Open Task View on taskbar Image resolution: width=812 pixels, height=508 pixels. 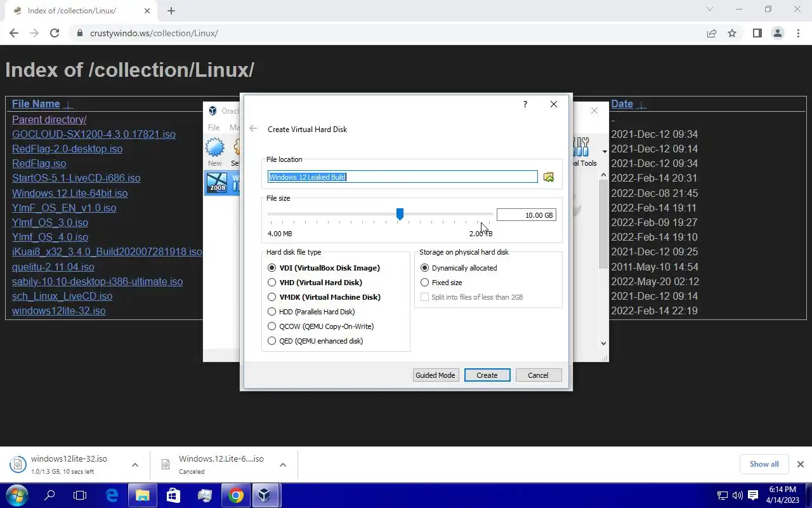(80, 495)
